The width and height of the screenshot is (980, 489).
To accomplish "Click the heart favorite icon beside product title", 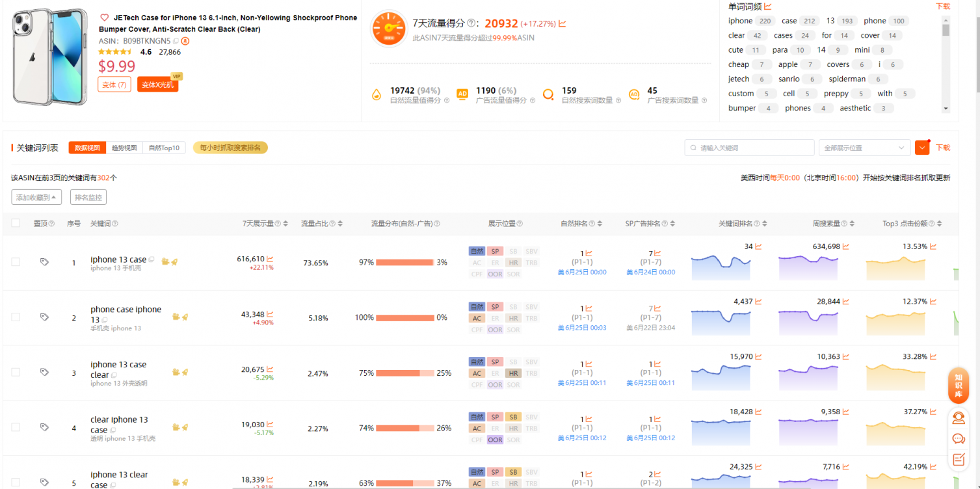I will pyautogui.click(x=105, y=18).
